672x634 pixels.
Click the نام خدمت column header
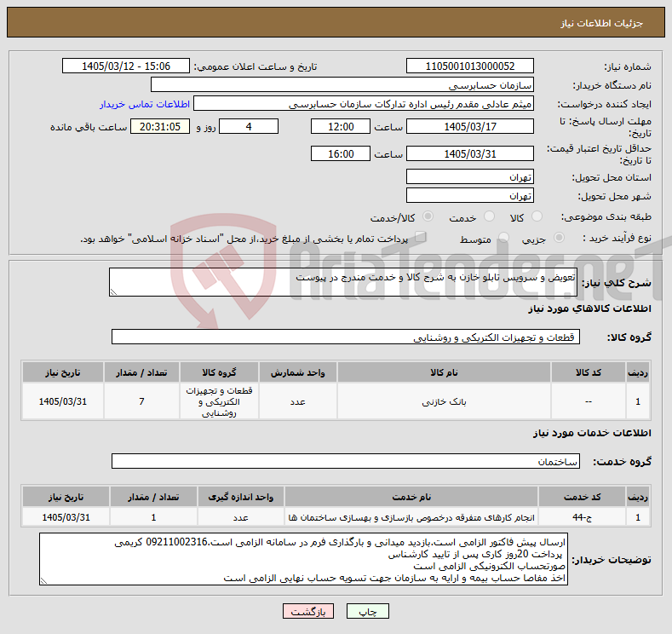(411, 497)
